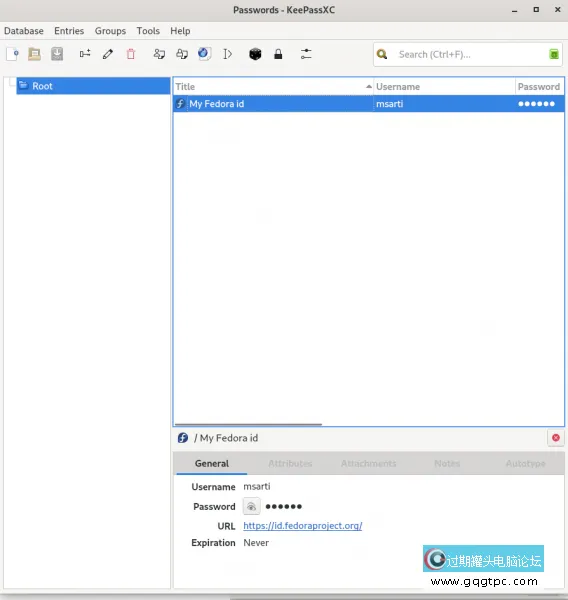
Task: Open the Entries menu
Action: tap(69, 31)
